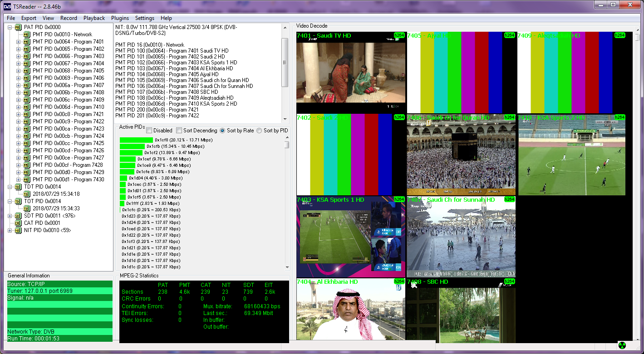
Task: Select the Saudi Ch for Sunnah HD thumbnail
Action: 461,237
